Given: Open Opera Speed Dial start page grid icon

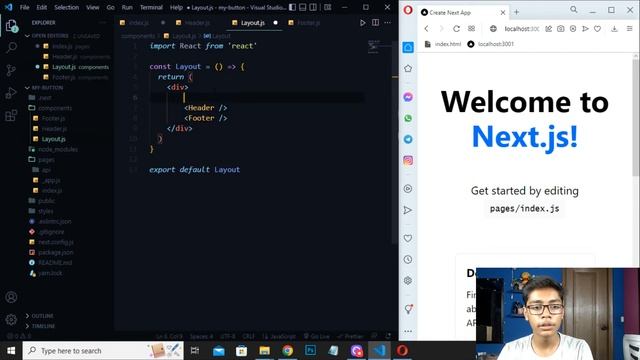Looking at the screenshot, I should [x=471, y=29].
